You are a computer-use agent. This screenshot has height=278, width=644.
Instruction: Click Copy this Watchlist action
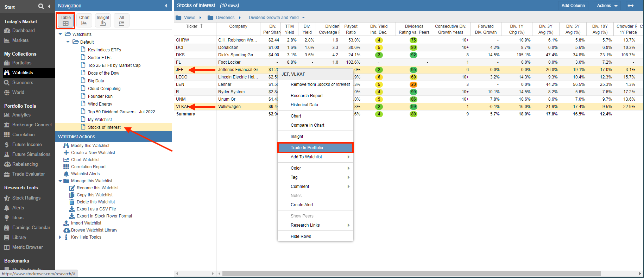click(x=95, y=195)
